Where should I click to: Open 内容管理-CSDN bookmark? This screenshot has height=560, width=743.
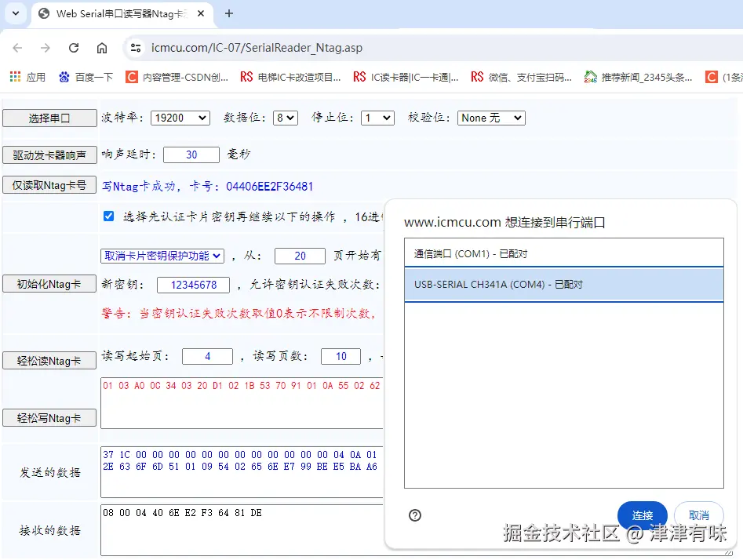[177, 77]
